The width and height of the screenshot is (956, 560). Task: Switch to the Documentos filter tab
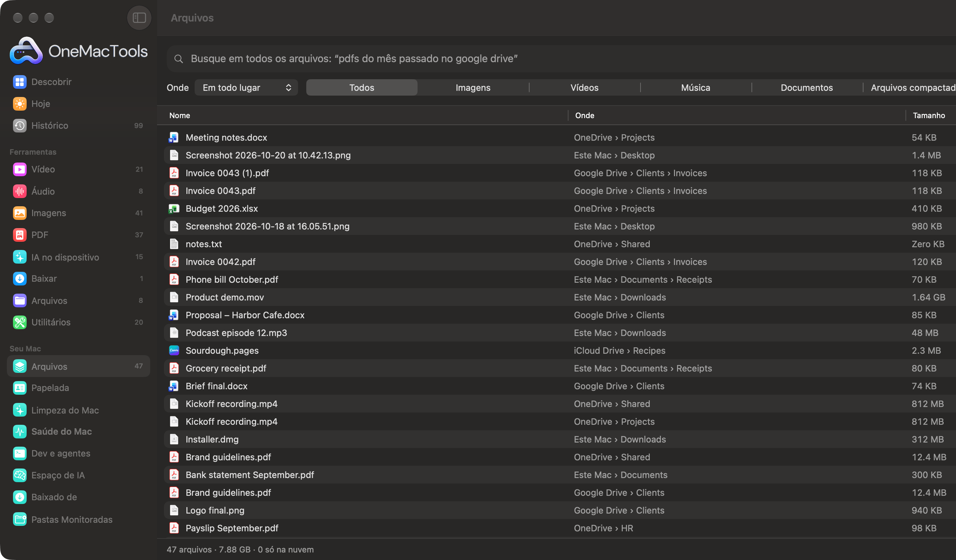(x=806, y=88)
